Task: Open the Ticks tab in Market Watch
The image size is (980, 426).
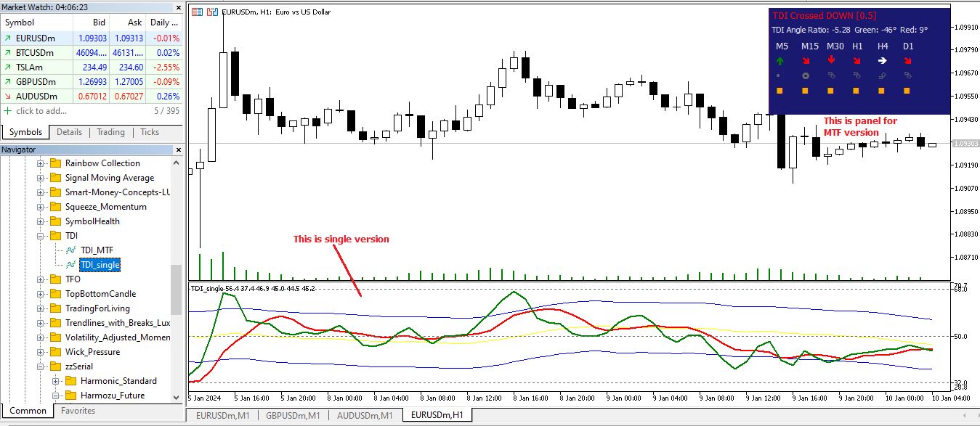Action: pos(150,132)
